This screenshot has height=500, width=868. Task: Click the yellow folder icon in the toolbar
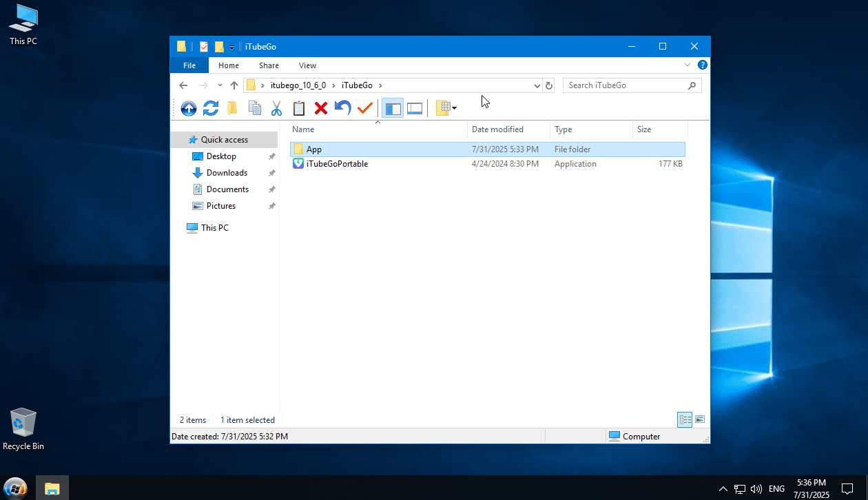coord(233,108)
